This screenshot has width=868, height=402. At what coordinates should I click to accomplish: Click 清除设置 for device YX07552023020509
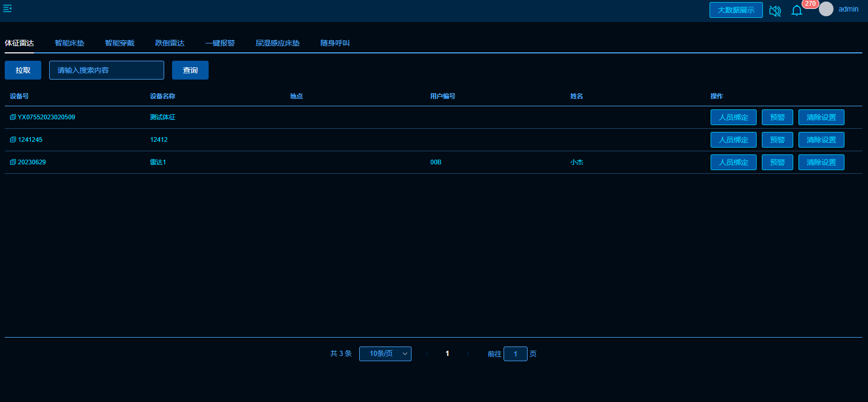pos(821,117)
